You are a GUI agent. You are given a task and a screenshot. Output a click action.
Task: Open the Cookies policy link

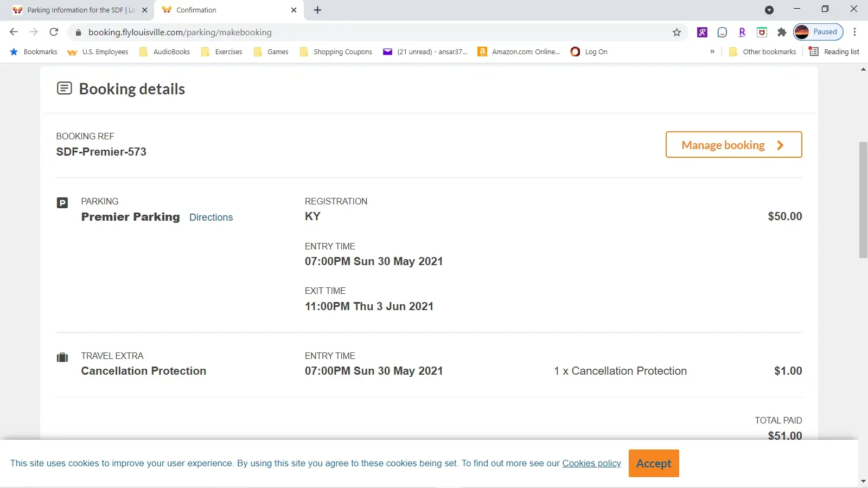[591, 464]
